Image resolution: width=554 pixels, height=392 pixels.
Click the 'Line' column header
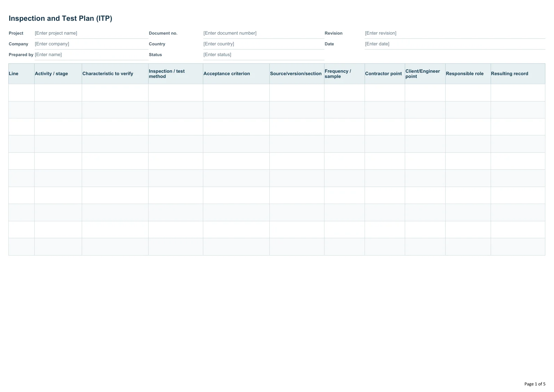(21, 74)
